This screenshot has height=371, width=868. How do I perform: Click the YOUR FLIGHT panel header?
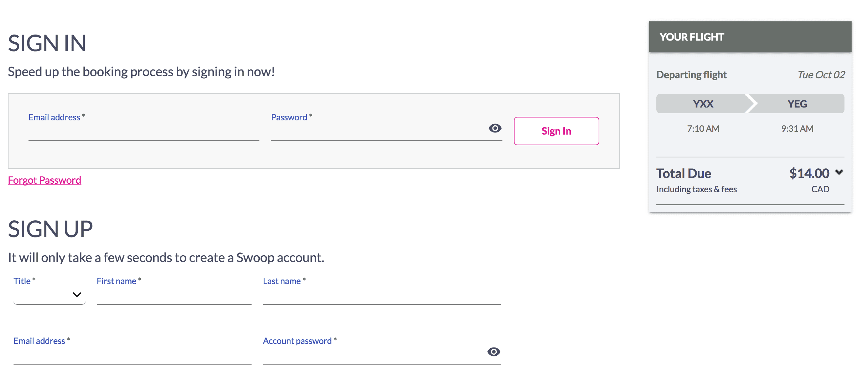(x=750, y=37)
